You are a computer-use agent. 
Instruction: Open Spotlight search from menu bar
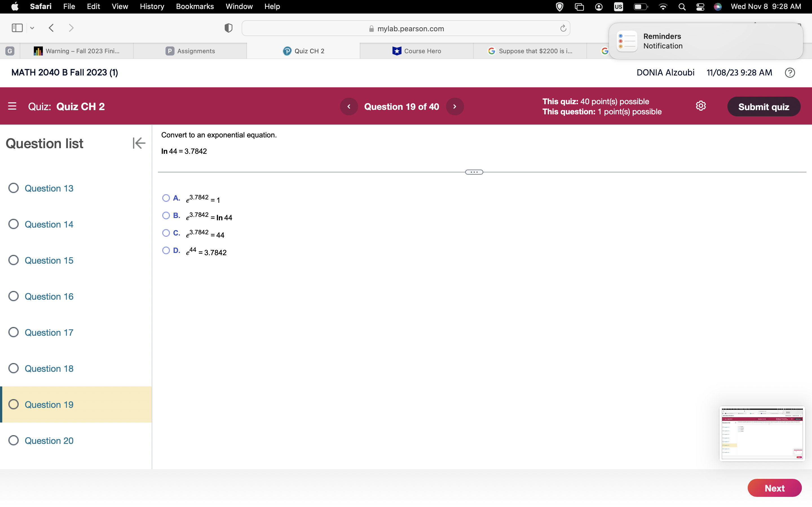click(x=681, y=6)
